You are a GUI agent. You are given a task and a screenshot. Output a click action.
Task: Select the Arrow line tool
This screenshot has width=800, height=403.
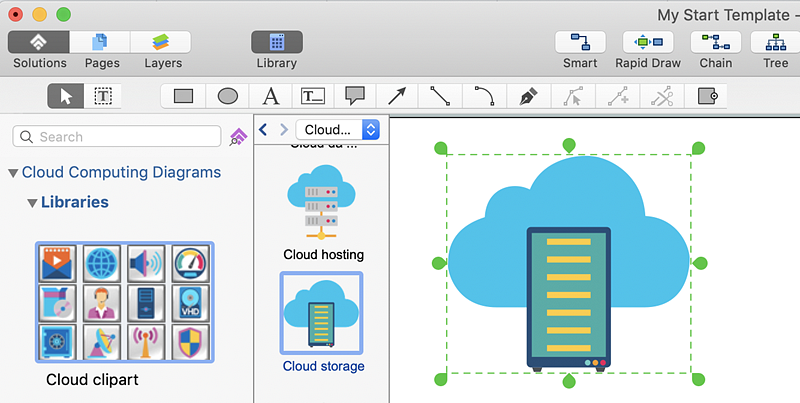(x=397, y=96)
